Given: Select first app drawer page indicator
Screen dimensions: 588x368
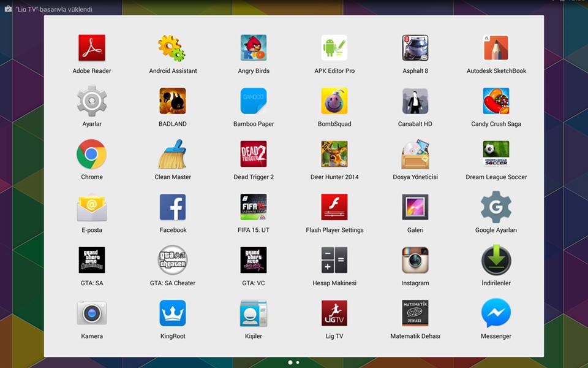Looking at the screenshot, I should [290, 362].
